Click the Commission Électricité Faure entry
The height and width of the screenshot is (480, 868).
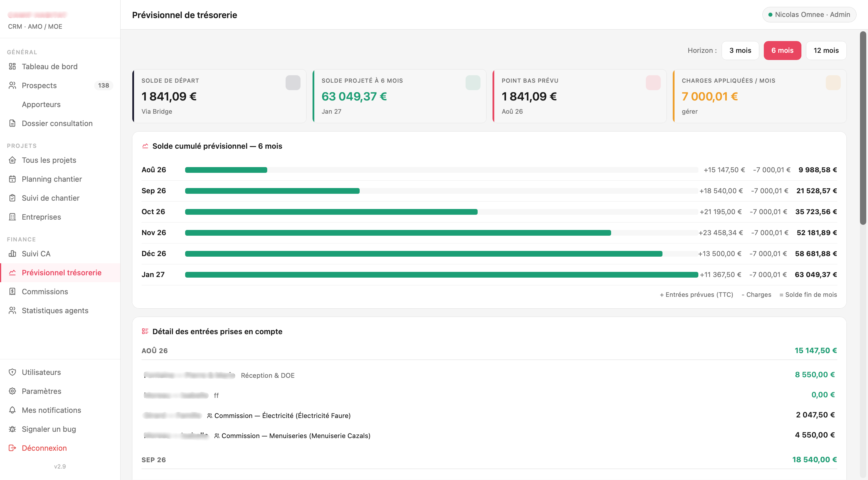(489, 415)
